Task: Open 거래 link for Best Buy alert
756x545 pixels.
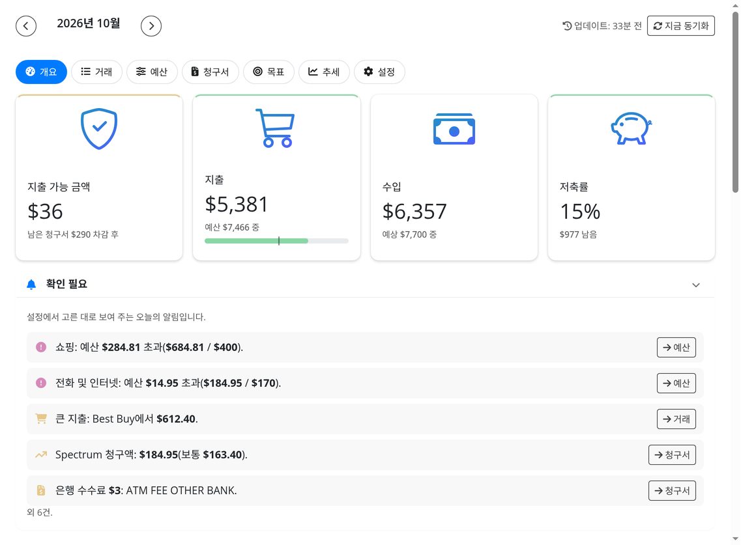Action: coord(676,419)
